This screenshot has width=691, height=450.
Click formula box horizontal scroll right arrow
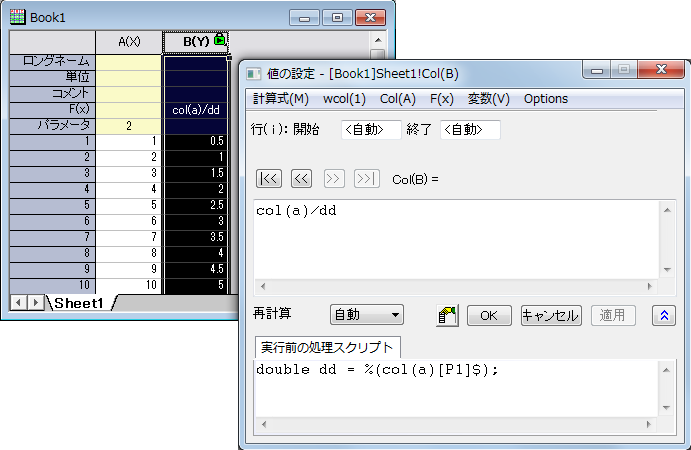coord(650,286)
